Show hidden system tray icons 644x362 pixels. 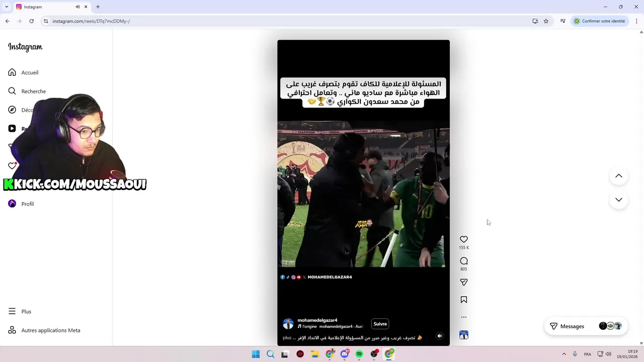pos(564,354)
